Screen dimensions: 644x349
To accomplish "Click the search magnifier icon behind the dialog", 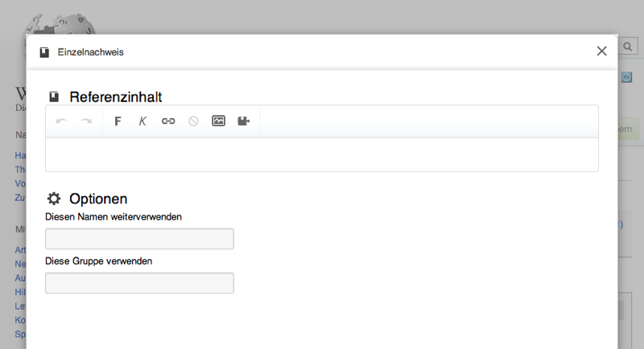I will point(628,47).
